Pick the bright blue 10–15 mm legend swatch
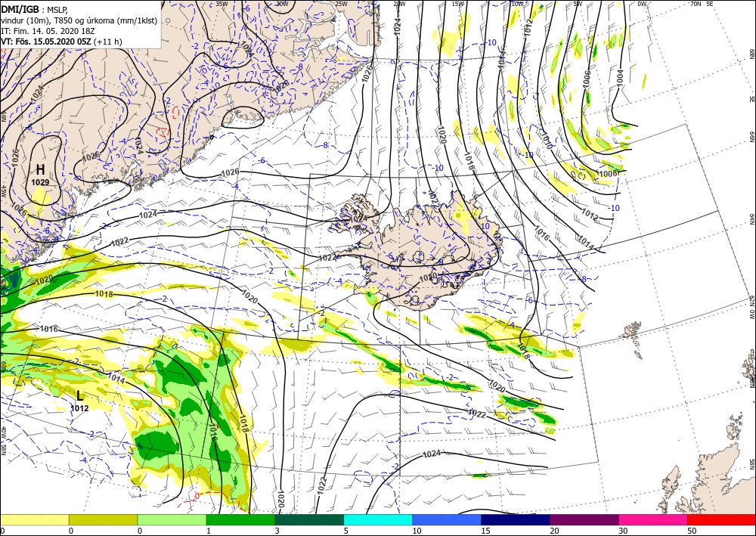756x536 pixels. tap(447, 519)
